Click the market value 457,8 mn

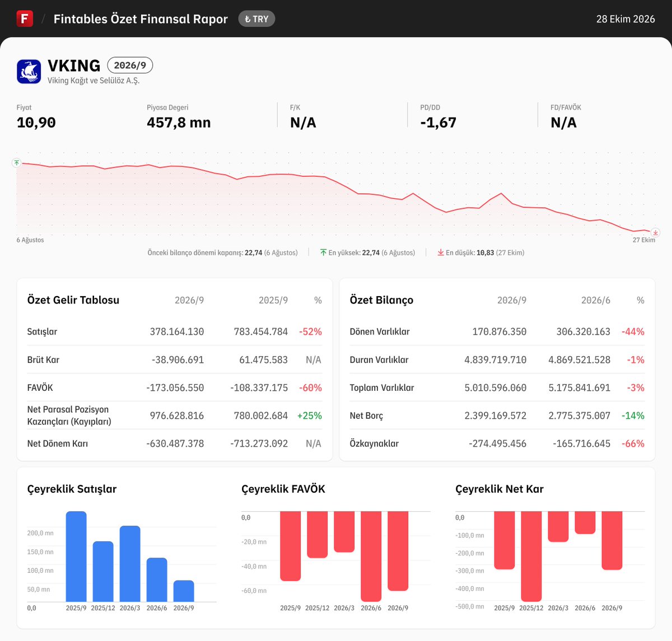[x=179, y=123]
